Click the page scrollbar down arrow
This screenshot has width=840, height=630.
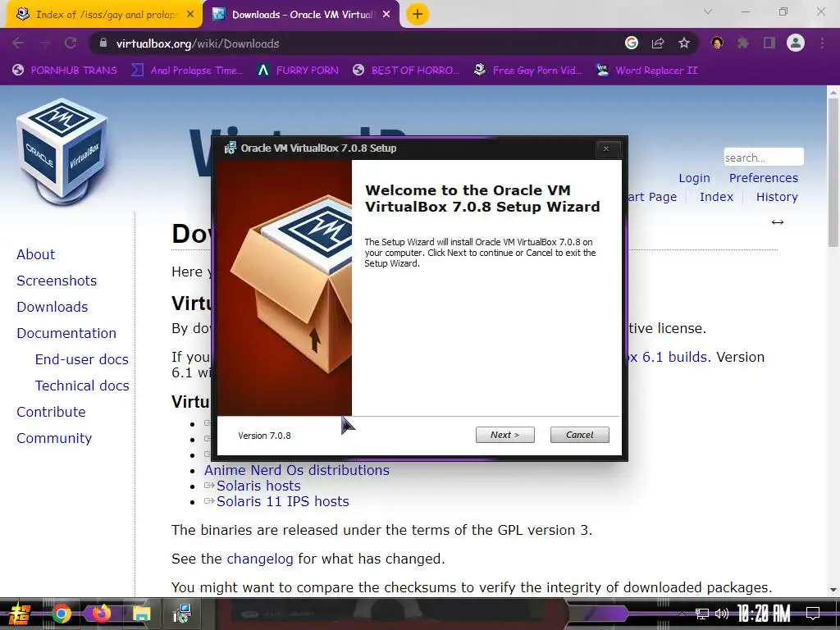[833, 590]
